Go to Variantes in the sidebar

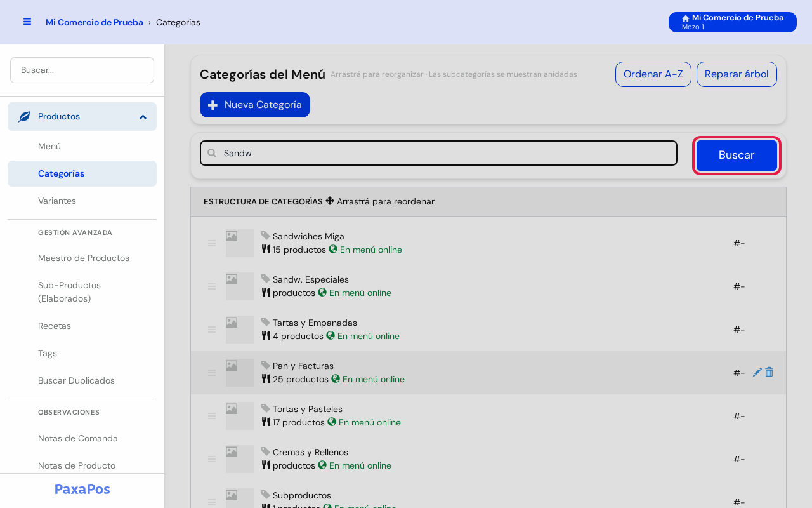click(x=82, y=201)
